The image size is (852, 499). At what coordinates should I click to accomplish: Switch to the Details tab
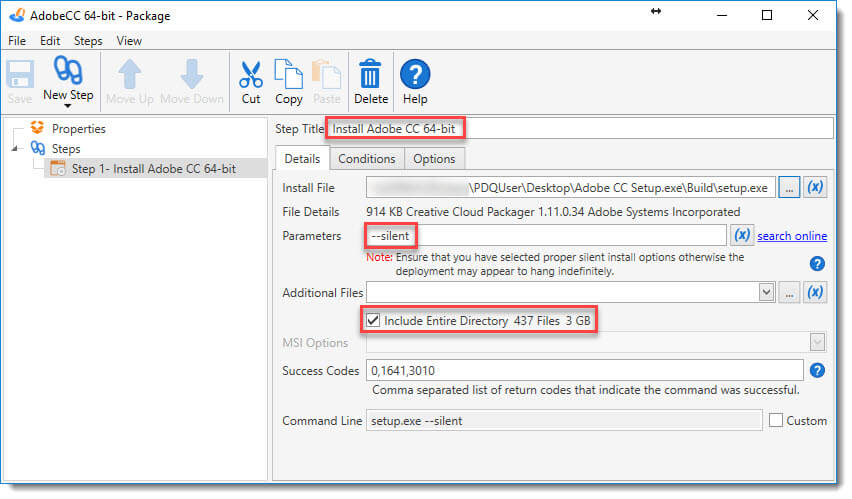pos(302,159)
